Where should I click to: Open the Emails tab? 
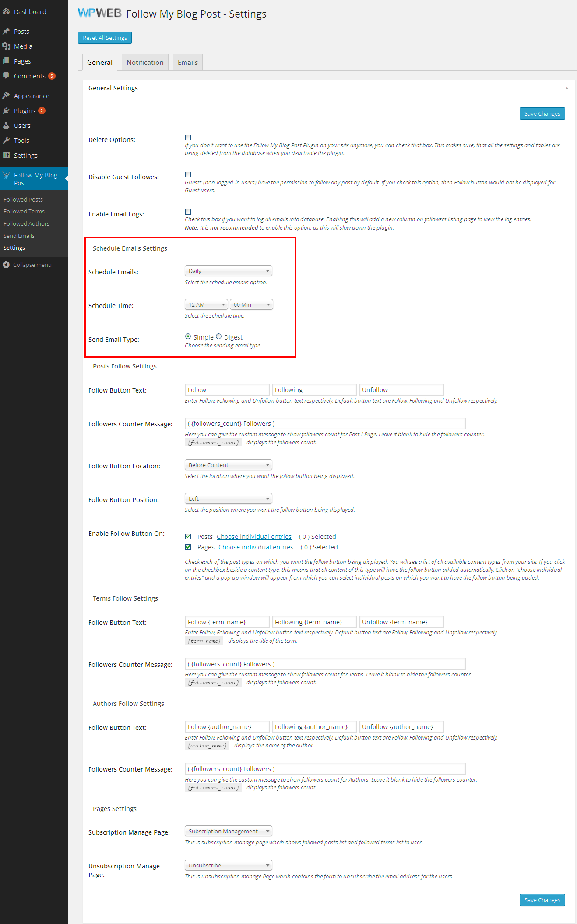click(x=187, y=63)
